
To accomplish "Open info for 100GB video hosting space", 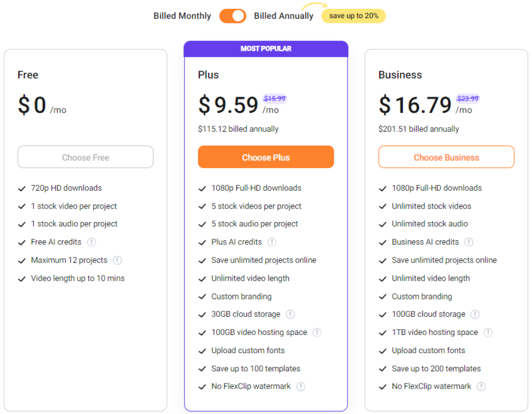I will click(x=317, y=332).
